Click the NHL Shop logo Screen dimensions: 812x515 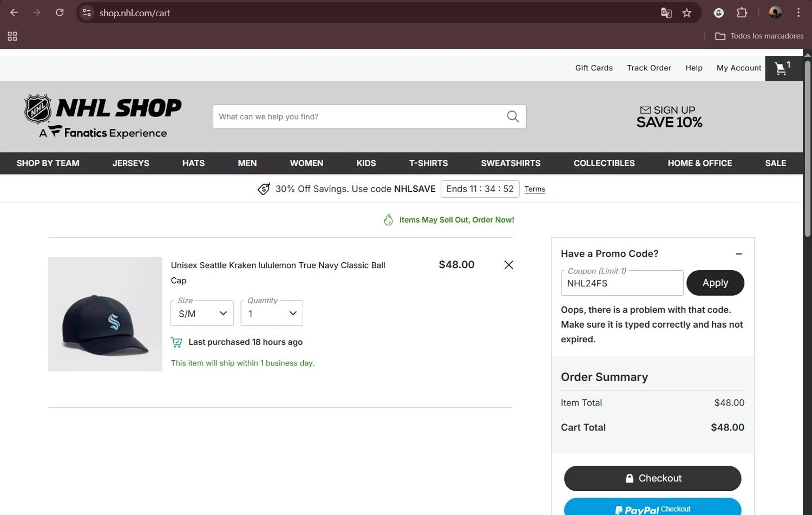point(103,116)
